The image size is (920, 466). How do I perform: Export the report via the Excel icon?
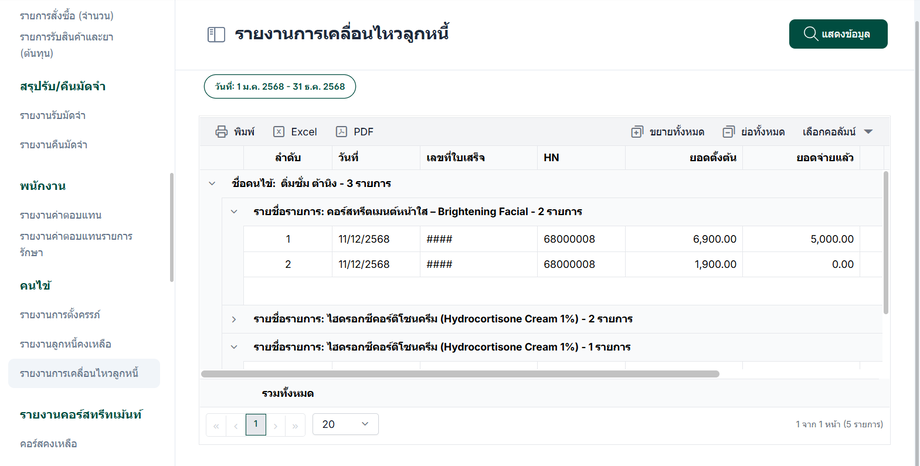pyautogui.click(x=279, y=132)
